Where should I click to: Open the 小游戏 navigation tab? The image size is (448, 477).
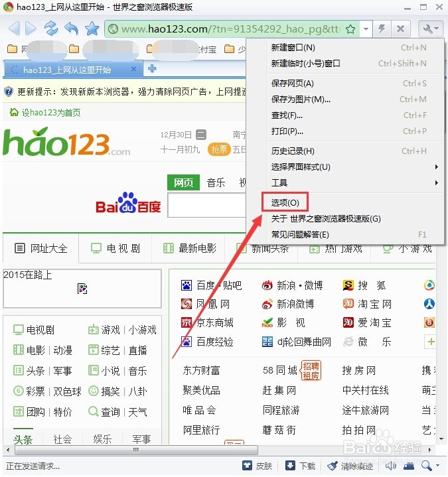tap(408, 248)
